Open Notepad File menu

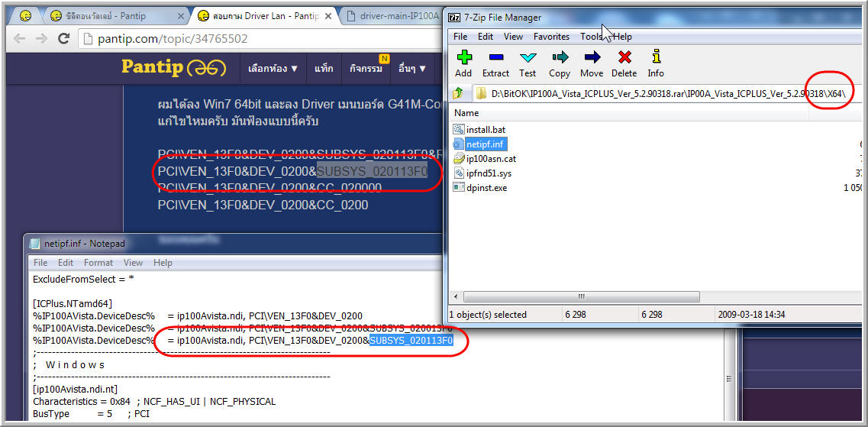40,263
